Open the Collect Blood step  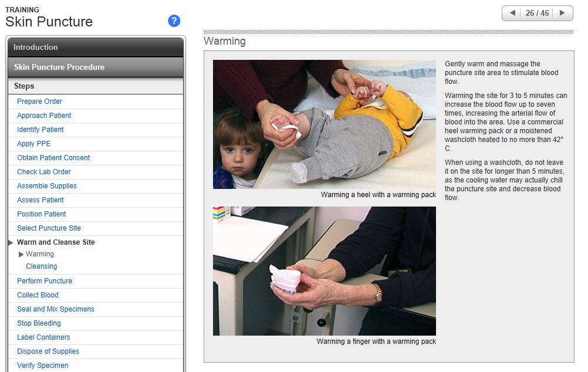(38, 295)
